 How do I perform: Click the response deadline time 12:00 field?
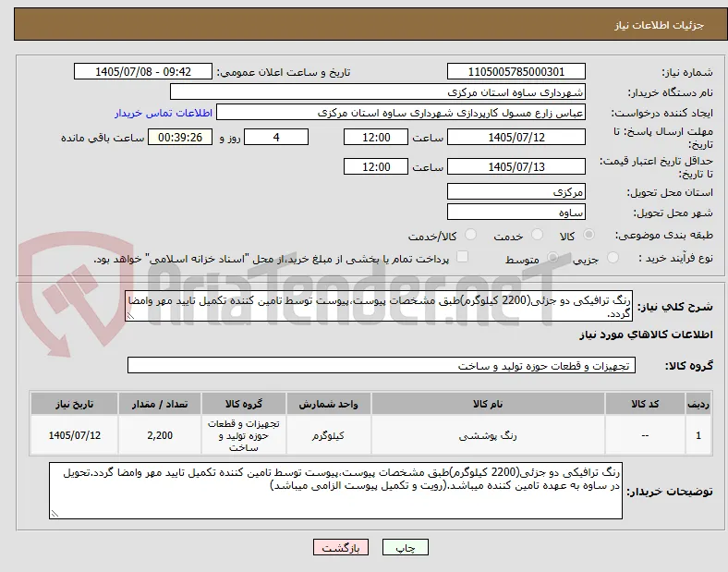pos(376,138)
